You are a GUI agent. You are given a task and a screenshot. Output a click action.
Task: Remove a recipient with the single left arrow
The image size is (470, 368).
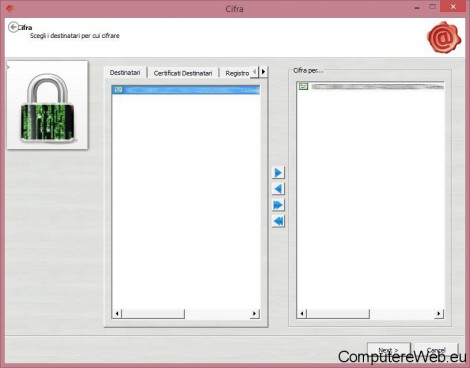click(x=278, y=189)
